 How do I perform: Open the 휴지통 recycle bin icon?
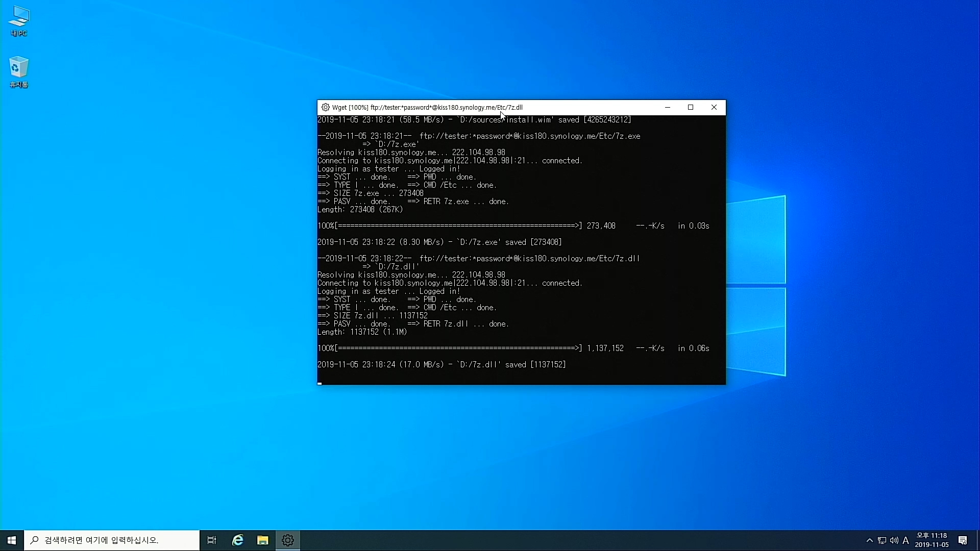(19, 72)
